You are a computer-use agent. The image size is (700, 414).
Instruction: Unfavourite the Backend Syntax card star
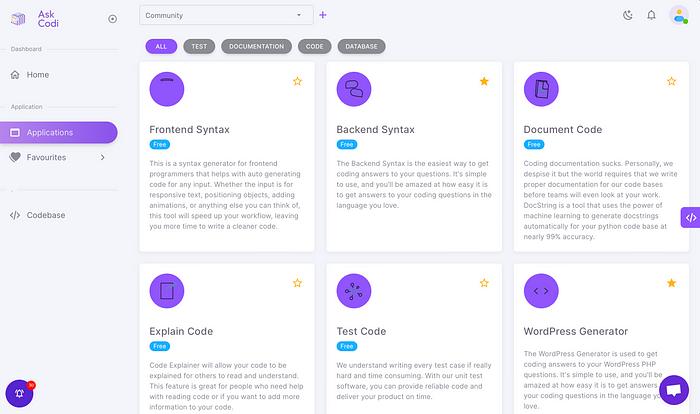[484, 81]
